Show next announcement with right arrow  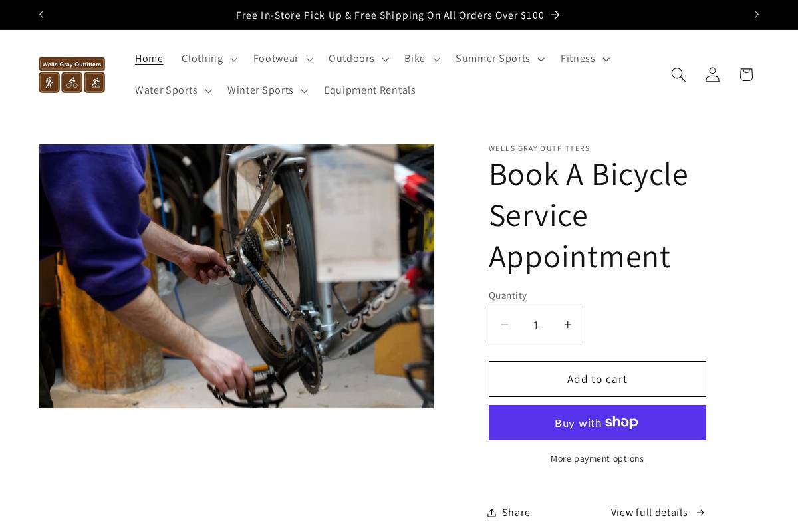tap(756, 15)
